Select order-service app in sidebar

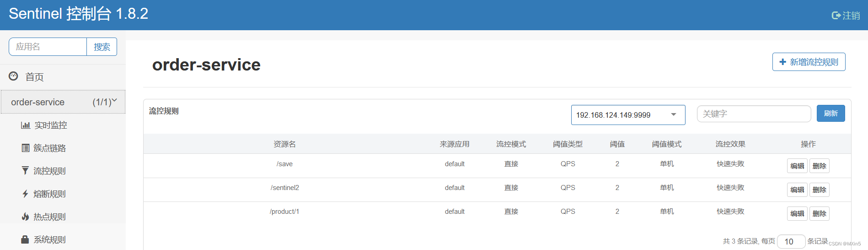[x=63, y=102]
